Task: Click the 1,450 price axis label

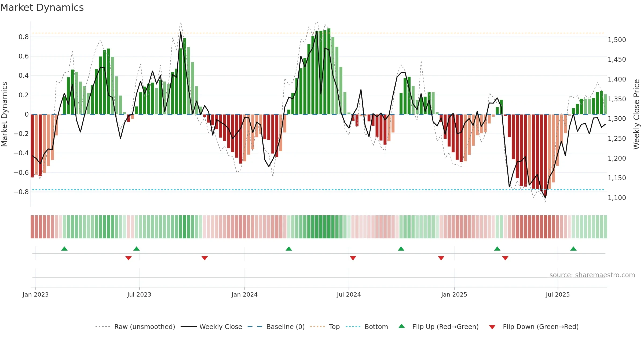Action: [x=617, y=60]
